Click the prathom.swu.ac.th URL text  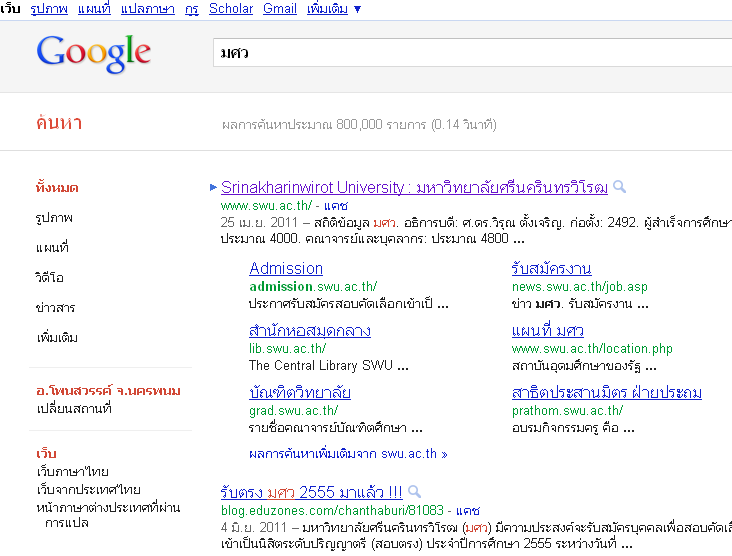pos(567,410)
